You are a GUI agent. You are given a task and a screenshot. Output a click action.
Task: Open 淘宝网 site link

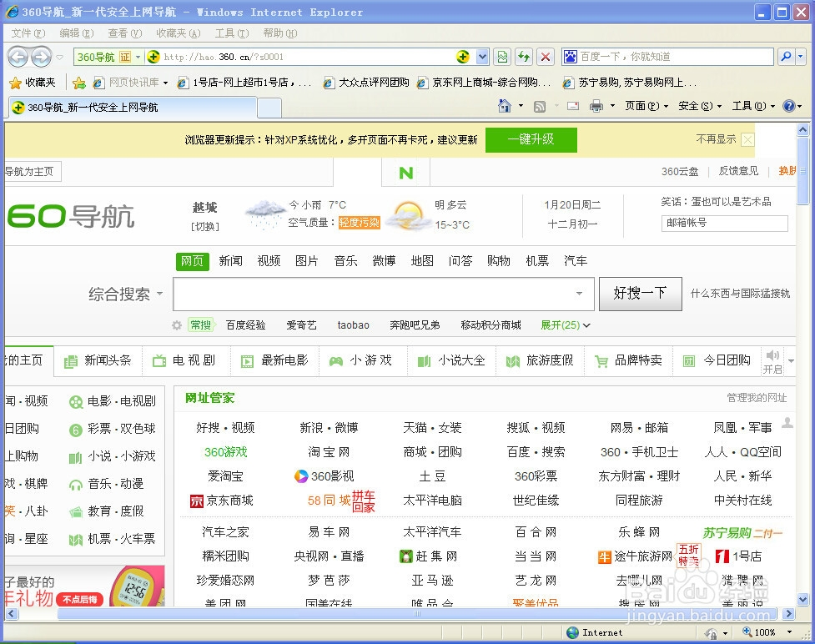[329, 452]
